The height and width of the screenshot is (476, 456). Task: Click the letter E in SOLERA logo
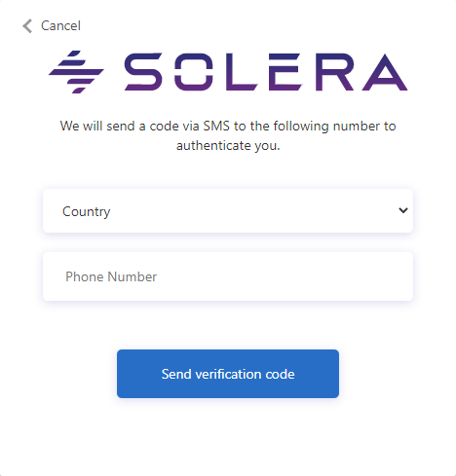click(285, 72)
